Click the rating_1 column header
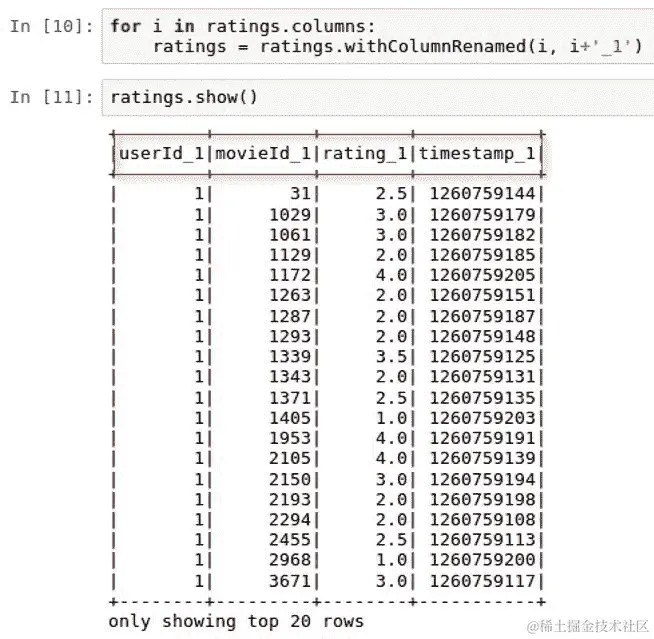 click(365, 153)
